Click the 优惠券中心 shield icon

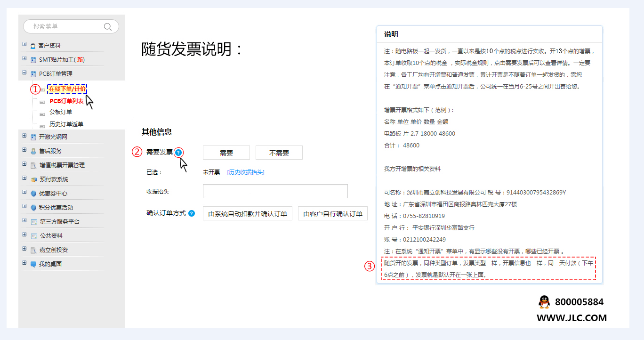[x=33, y=194]
